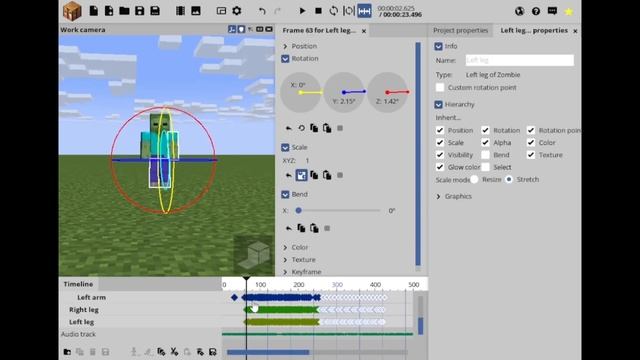This screenshot has height=360, width=640.
Task: Undo the last action
Action: (x=262, y=11)
